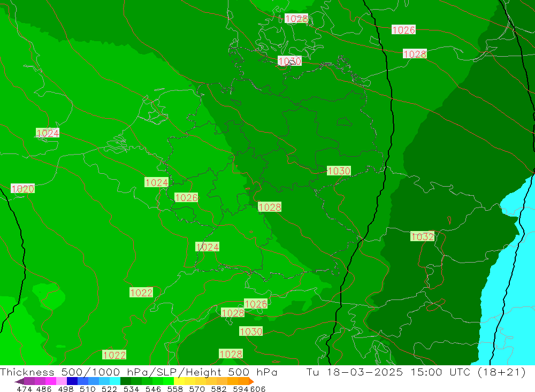Click the 474 legend value

tap(25, 389)
